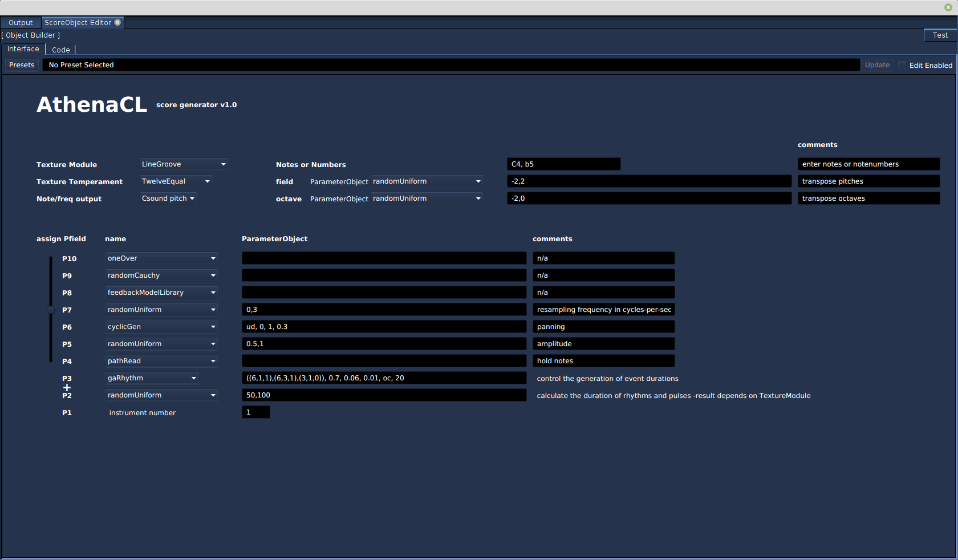Open the P2 randomUniform dropdown
Viewport: 958px width, 560px height.
pyautogui.click(x=161, y=395)
